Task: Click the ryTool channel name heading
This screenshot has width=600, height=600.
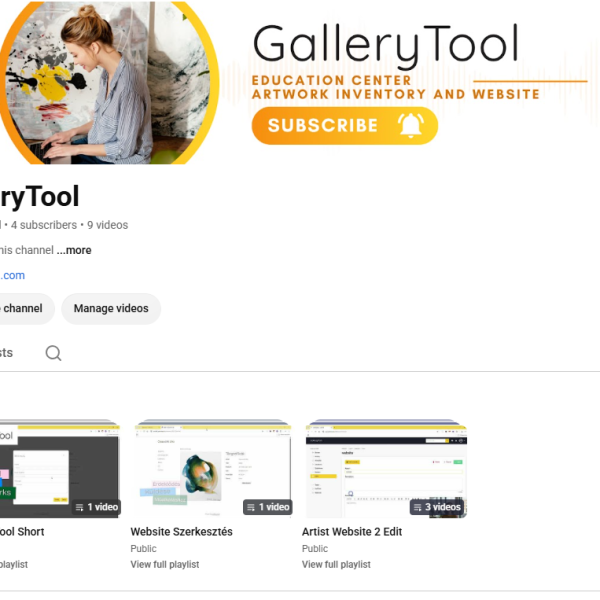Action: (x=40, y=197)
